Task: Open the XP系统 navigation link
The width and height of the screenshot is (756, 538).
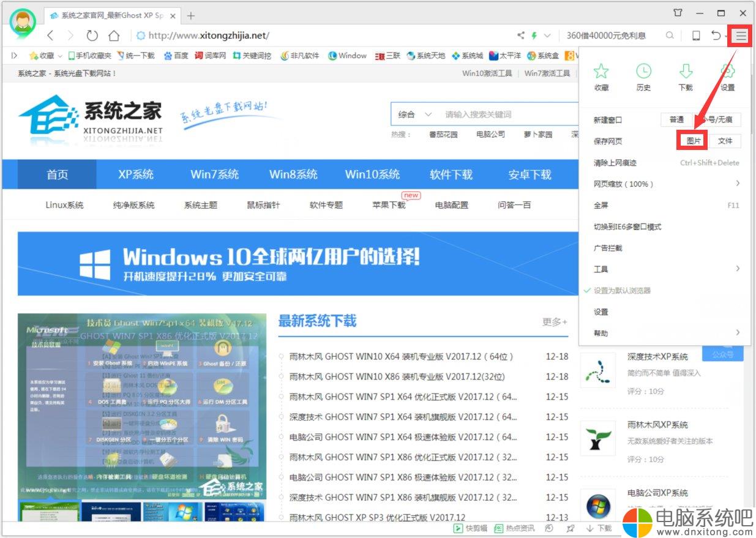Action: (136, 174)
